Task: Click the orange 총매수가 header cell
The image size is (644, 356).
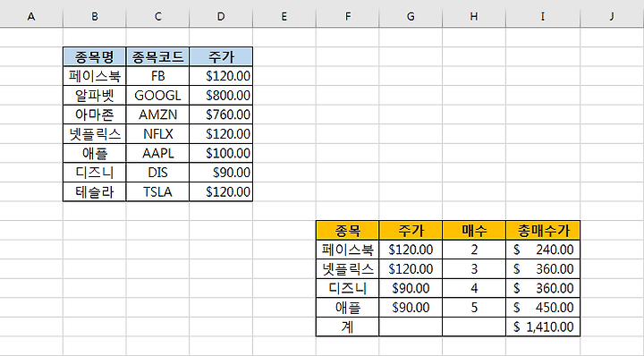Action: pos(543,231)
